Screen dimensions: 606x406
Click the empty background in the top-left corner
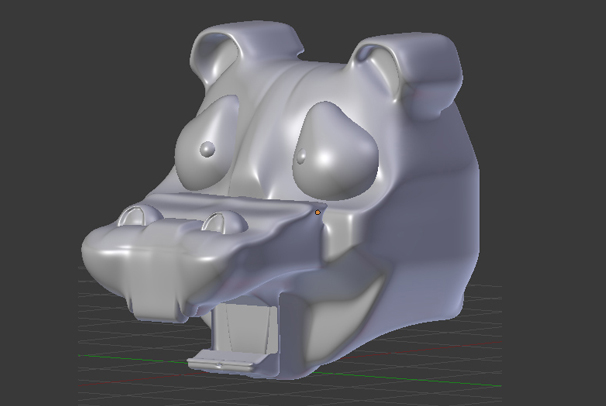click(50, 40)
